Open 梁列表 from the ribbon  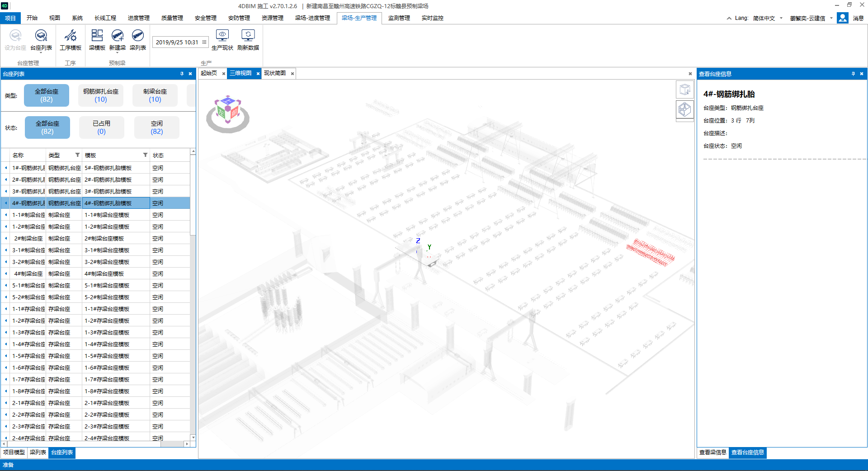coord(138,39)
